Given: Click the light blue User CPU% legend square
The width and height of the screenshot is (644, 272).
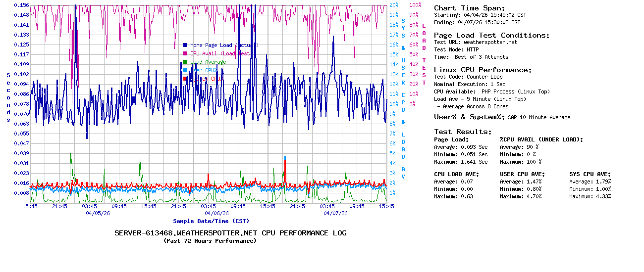Looking at the screenshot, I should click(185, 70).
